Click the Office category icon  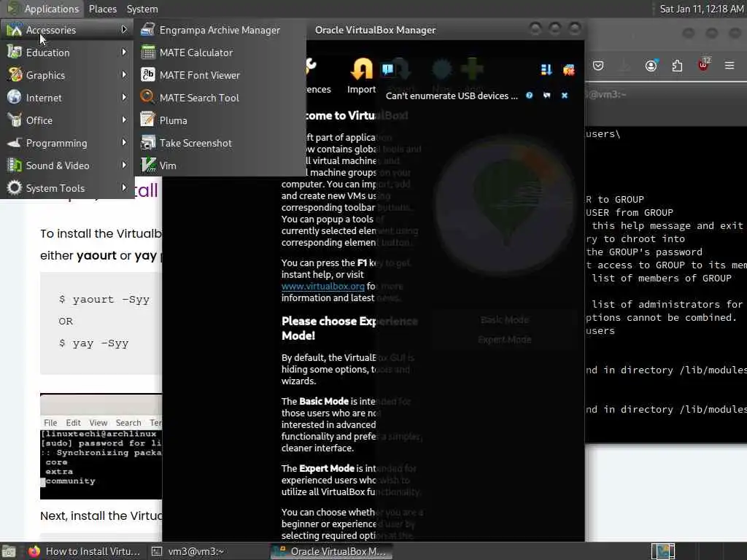(15, 120)
